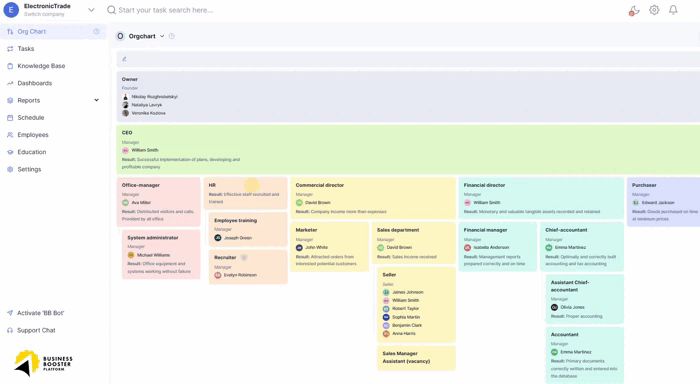Select the System administrator card title
The width and height of the screenshot is (700, 384).
click(x=153, y=238)
